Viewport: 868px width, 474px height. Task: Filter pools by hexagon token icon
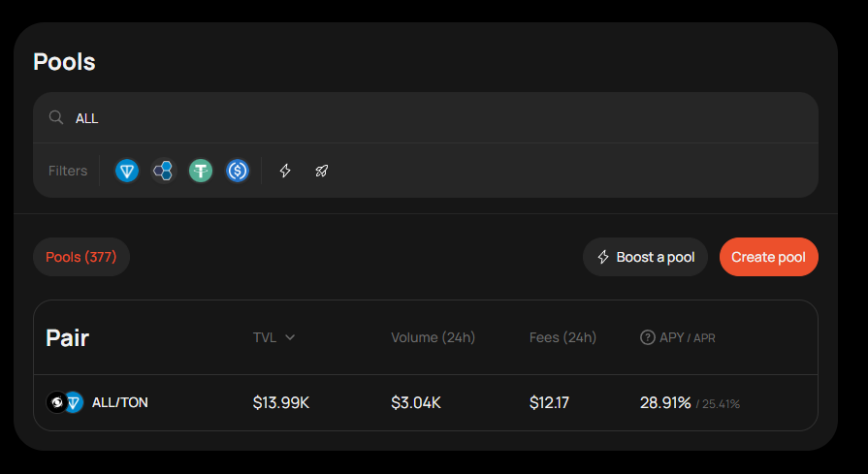(163, 171)
